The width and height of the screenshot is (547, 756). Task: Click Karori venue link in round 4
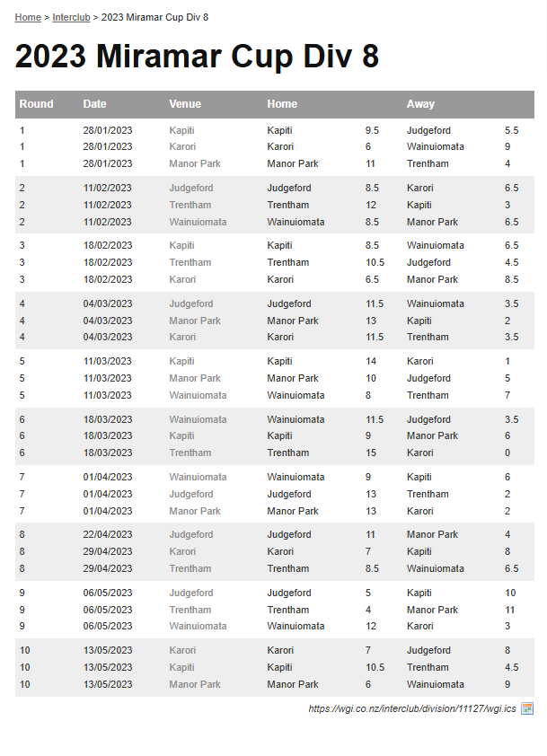[182, 337]
